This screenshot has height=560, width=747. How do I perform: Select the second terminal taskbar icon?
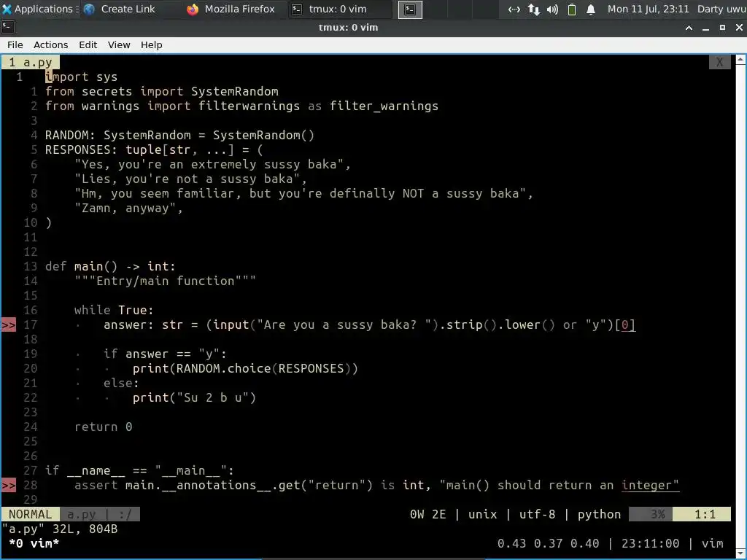tap(410, 9)
